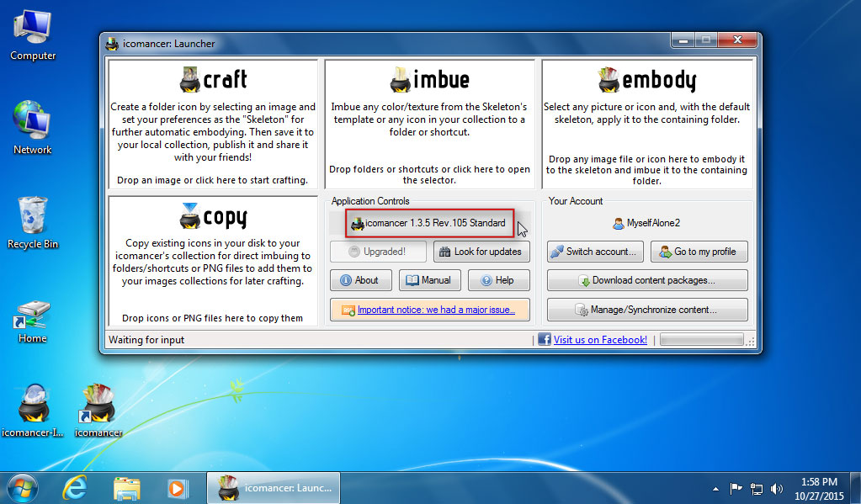Click Drop folders or shortcuts selector text

429,174
